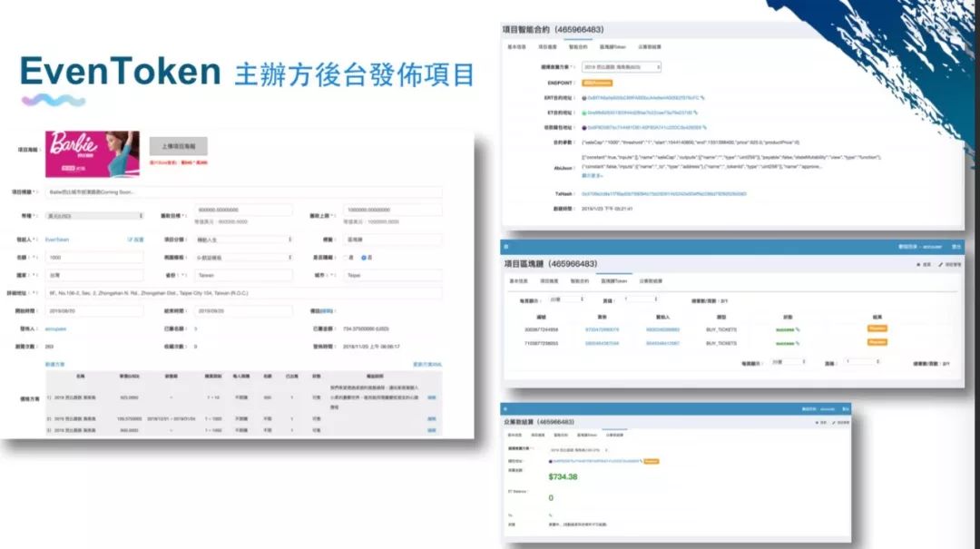Copy the wallet address in smart contract panel
The width and height of the screenshot is (980, 549).
(x=705, y=128)
